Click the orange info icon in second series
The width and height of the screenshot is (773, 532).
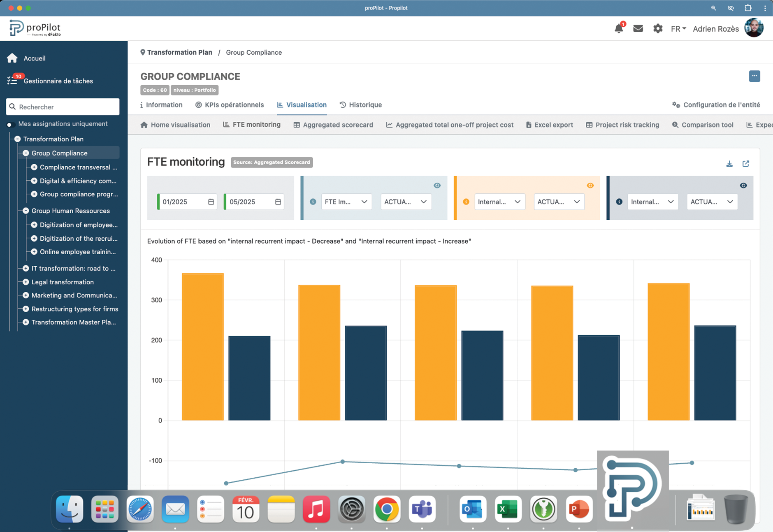coord(466,202)
